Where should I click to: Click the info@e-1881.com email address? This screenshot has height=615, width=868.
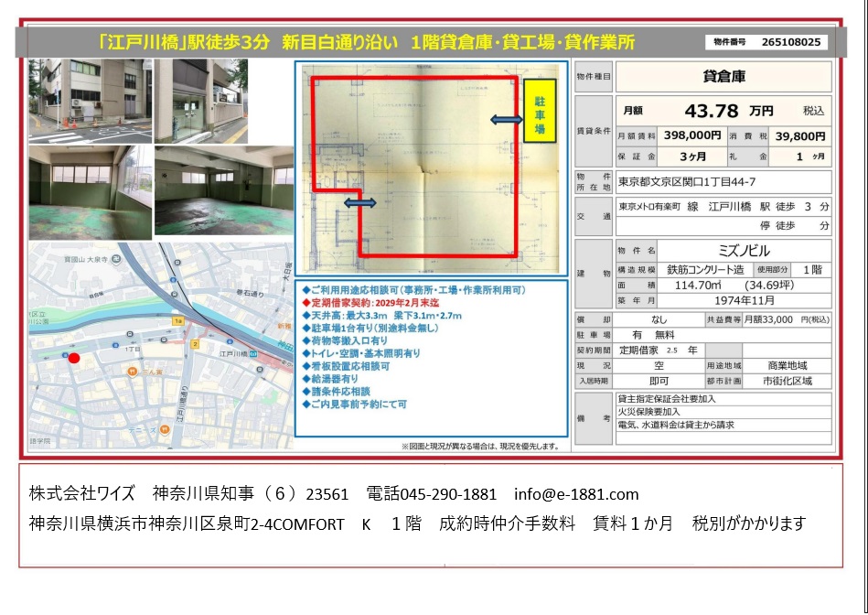[x=576, y=494]
